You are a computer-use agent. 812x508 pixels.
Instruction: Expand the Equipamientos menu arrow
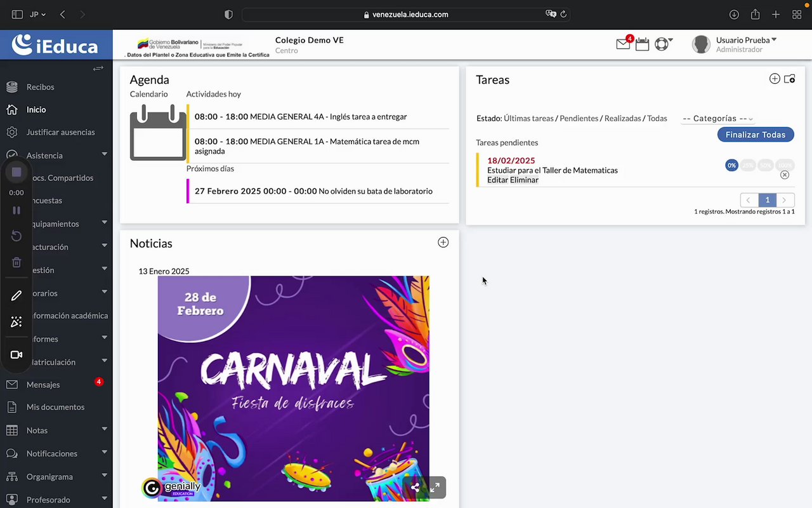pyautogui.click(x=105, y=224)
